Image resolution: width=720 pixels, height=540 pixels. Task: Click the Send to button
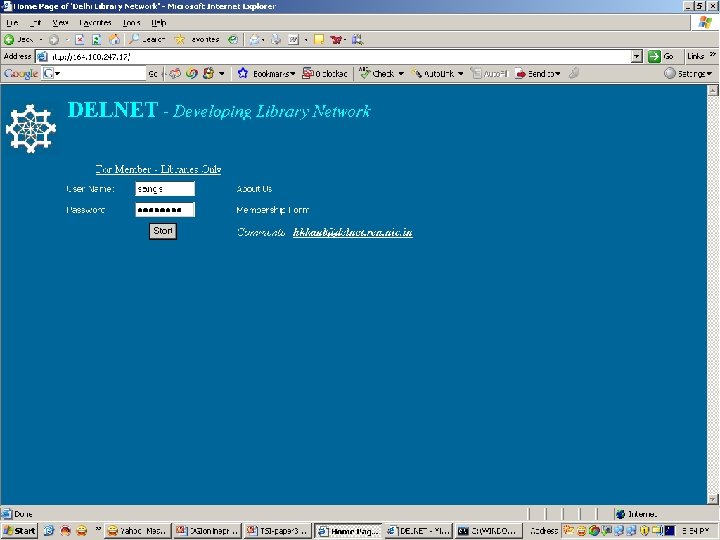535,73
